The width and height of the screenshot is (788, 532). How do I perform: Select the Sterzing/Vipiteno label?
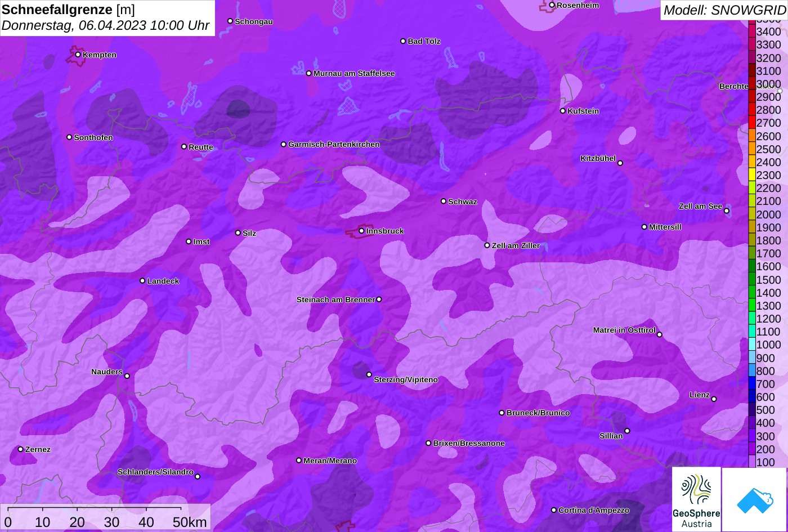click(x=406, y=379)
